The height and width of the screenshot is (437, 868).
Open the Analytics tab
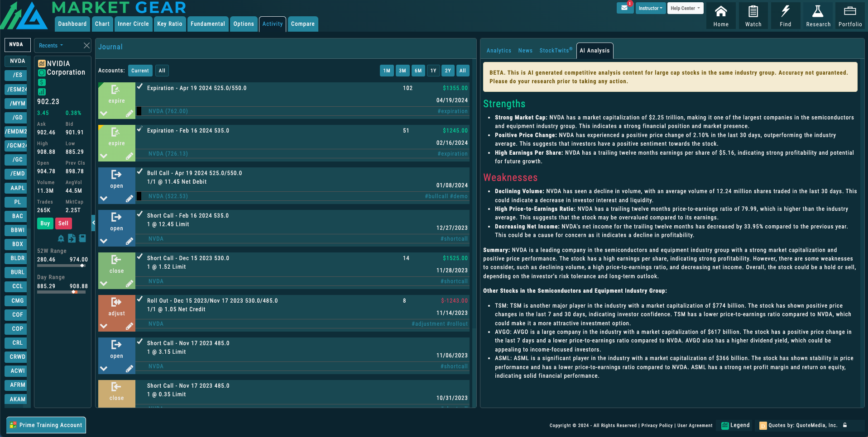tap(499, 51)
